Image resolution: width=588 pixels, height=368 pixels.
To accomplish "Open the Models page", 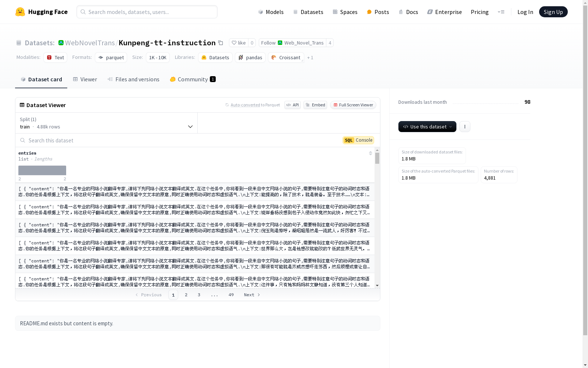I will pyautogui.click(x=271, y=12).
